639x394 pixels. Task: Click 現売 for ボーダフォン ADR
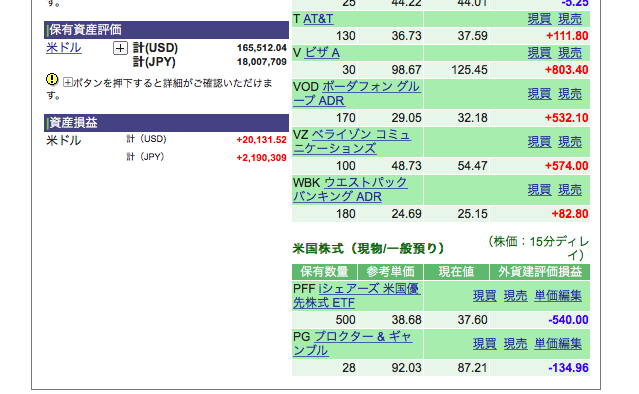[570, 94]
